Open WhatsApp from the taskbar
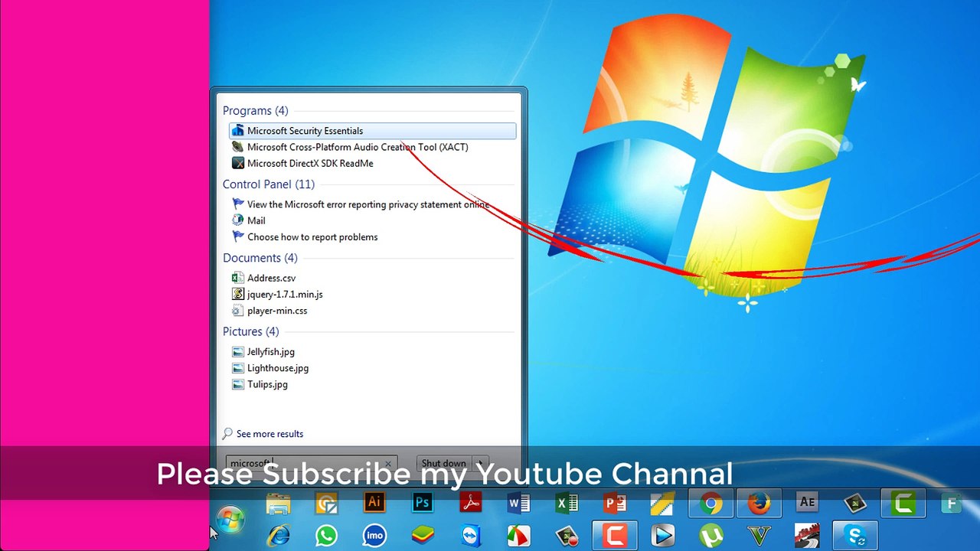980x551 pixels. point(326,536)
